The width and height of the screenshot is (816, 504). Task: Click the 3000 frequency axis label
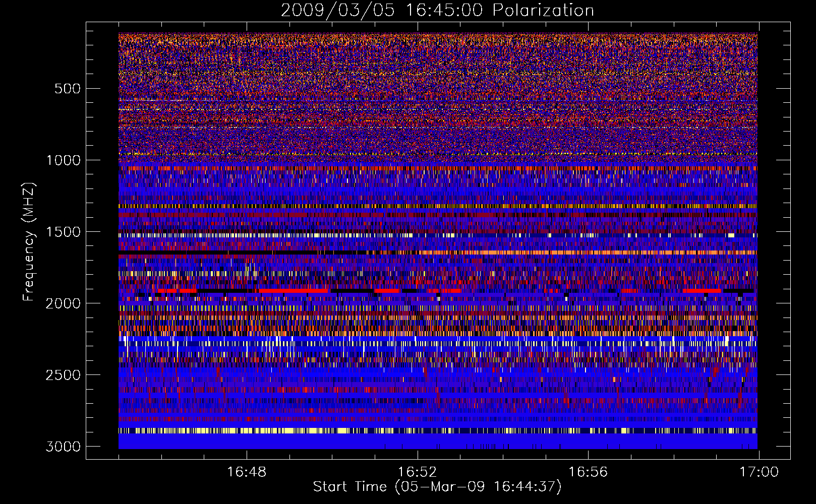coord(63,447)
